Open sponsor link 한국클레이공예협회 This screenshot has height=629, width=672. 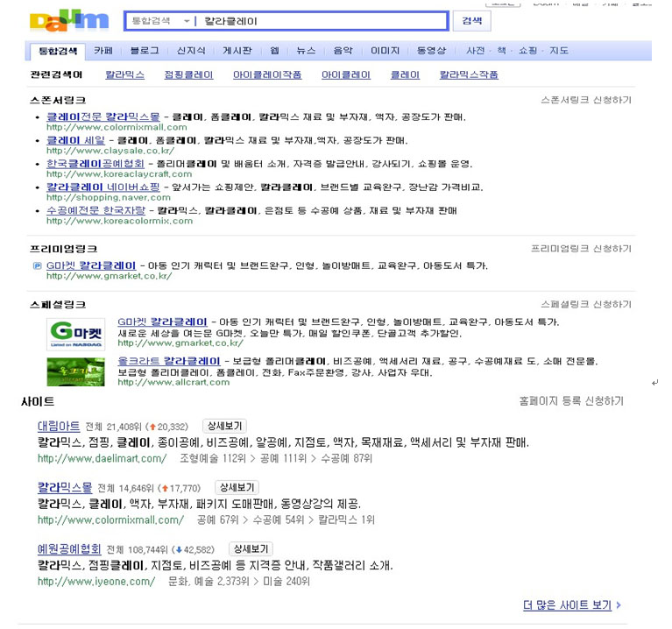[95, 164]
